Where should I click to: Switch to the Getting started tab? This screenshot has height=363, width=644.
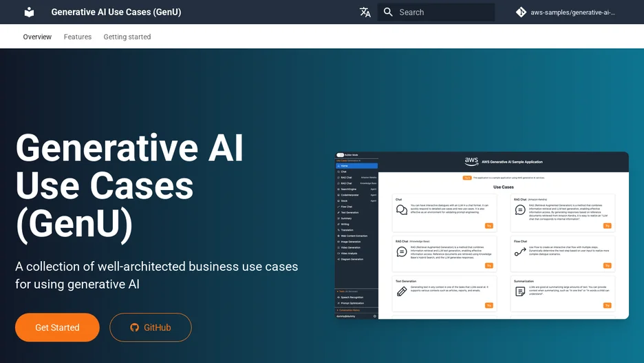coord(127,37)
